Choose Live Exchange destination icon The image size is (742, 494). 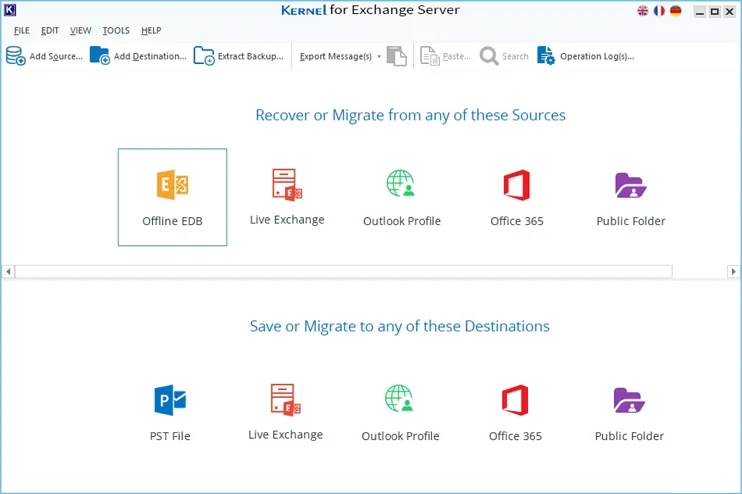(285, 400)
